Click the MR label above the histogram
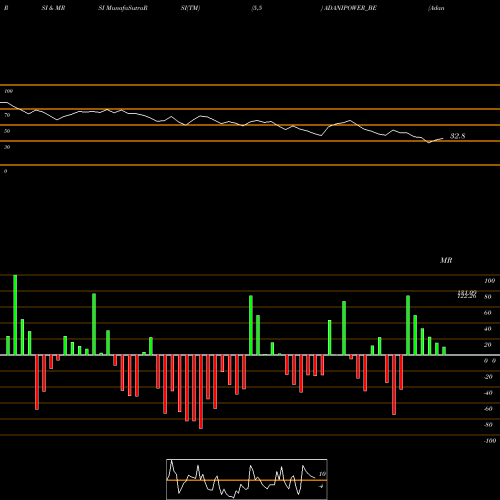 (x=446, y=260)
